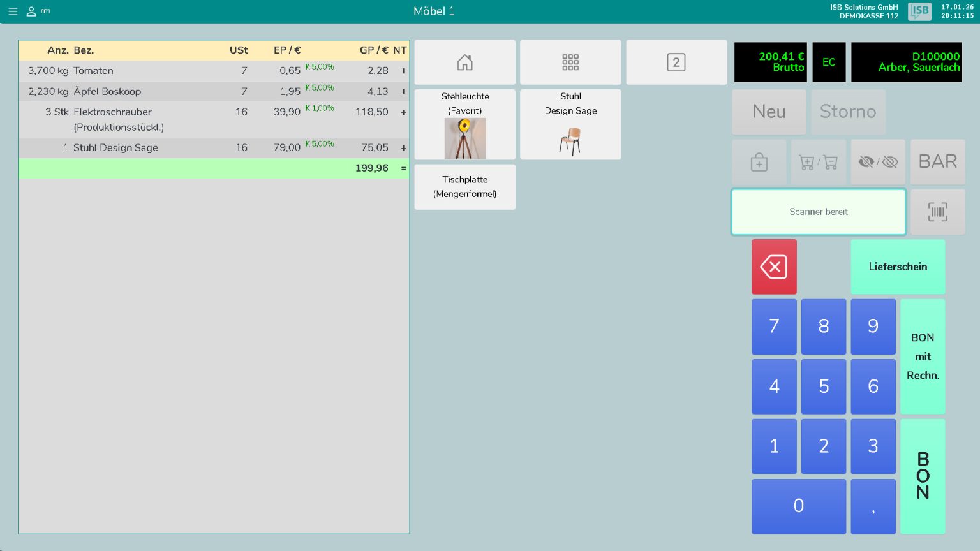Image resolution: width=980 pixels, height=551 pixels.
Task: Click the Scanner bereit input field
Action: (x=818, y=212)
